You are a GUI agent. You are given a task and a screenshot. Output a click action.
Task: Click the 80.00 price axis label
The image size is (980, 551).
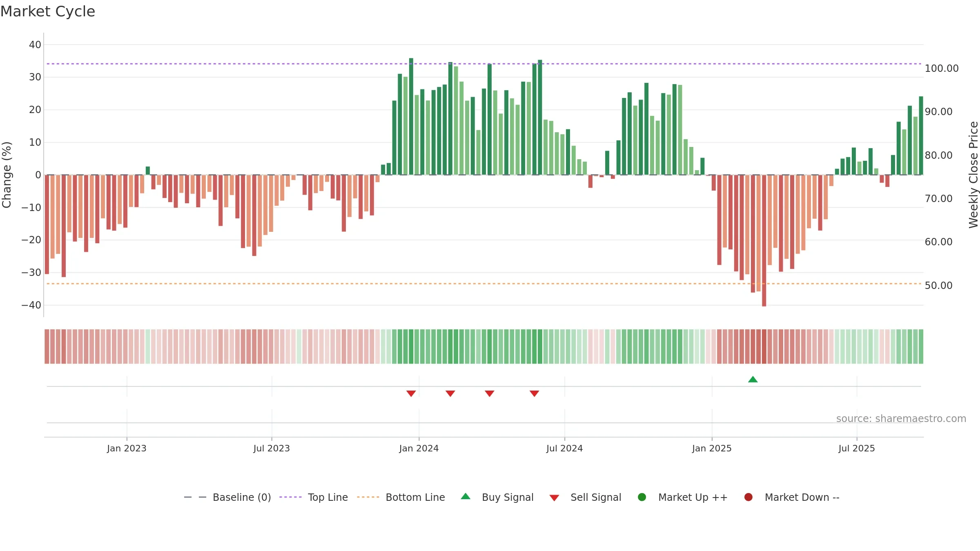click(x=938, y=156)
